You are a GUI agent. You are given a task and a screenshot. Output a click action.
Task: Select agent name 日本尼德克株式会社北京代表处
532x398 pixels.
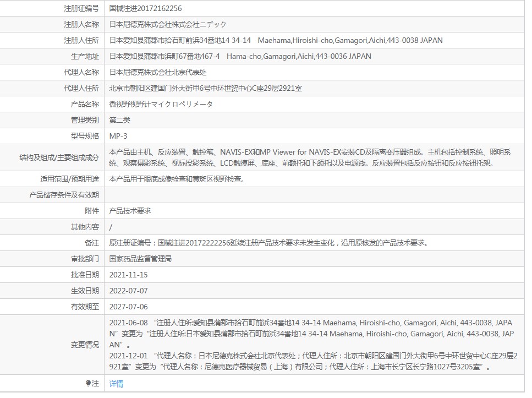click(x=158, y=72)
